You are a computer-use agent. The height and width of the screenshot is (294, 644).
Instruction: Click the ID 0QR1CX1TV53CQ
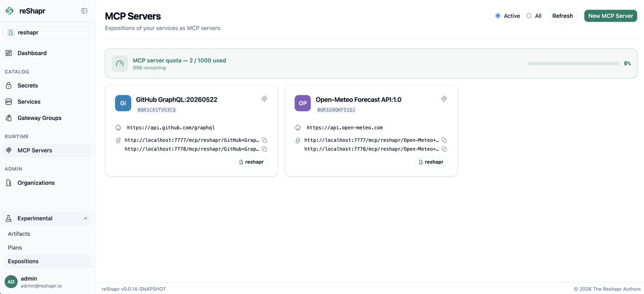click(x=157, y=110)
